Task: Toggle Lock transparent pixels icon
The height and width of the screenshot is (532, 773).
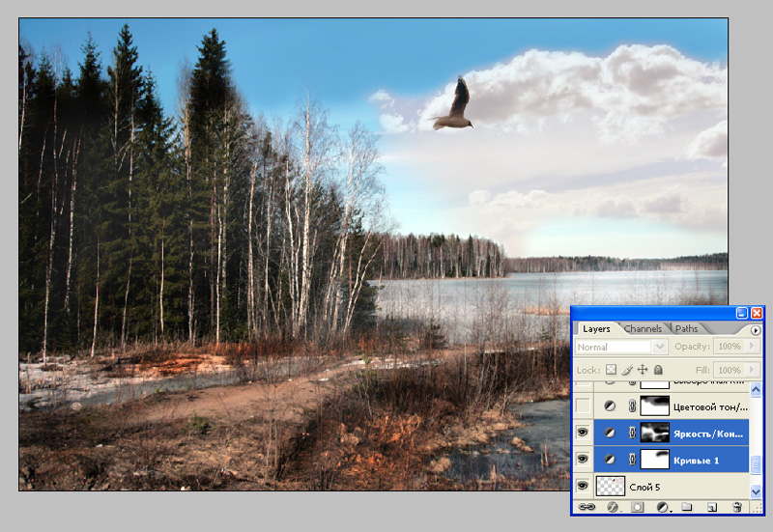Action: 611,370
